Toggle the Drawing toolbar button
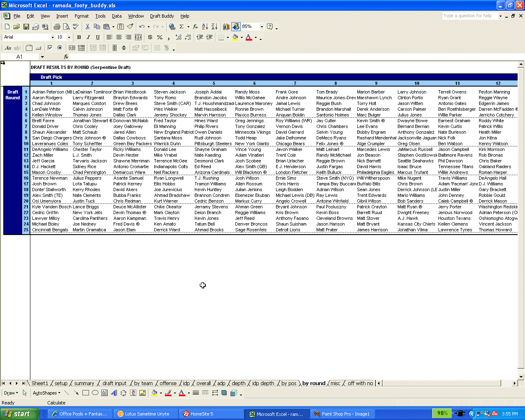The width and height of the screenshot is (525, 420). coord(236,27)
